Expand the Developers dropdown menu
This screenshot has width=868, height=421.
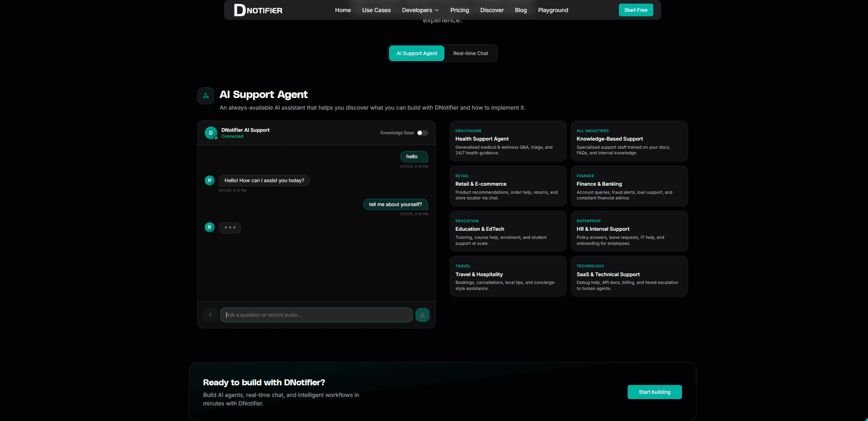[420, 10]
